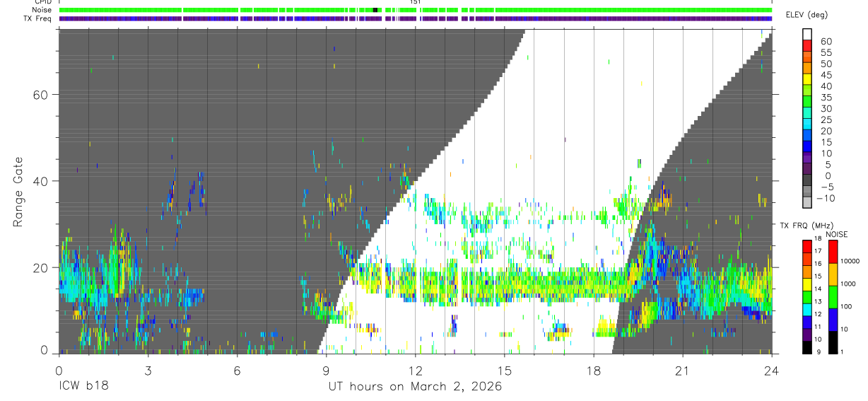Image resolution: width=868 pixels, height=401 pixels.
Task: Pick the cyan segment of ELEV color bar
Action: [x=808, y=124]
